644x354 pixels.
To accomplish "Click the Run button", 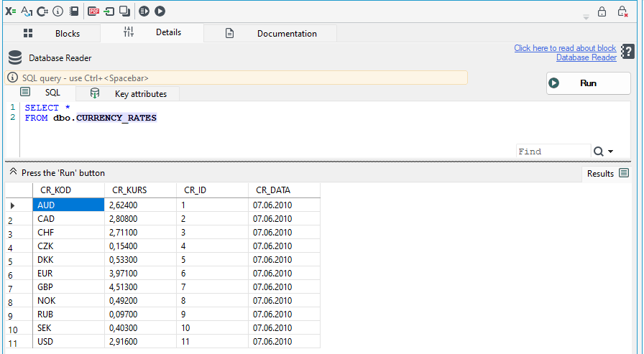I will pos(588,83).
